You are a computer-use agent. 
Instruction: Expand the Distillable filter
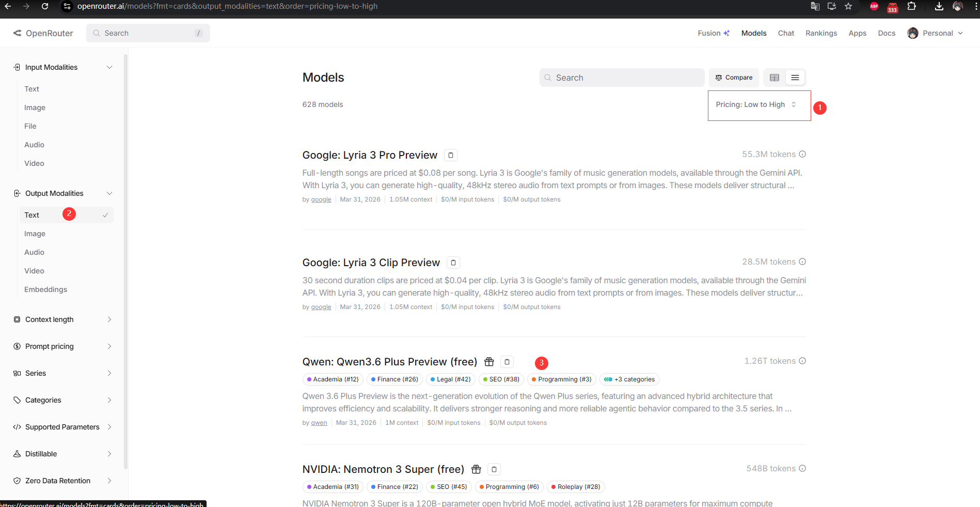coord(62,454)
